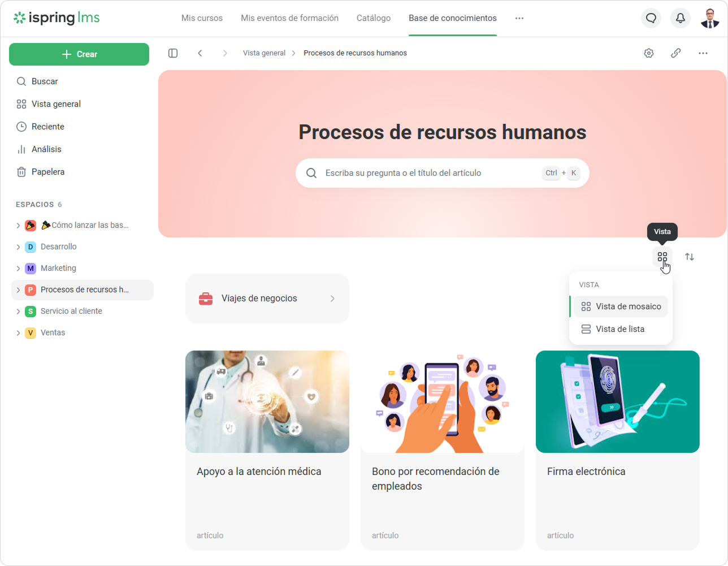Click the article search input field
This screenshot has width=728, height=566.
tap(430, 173)
